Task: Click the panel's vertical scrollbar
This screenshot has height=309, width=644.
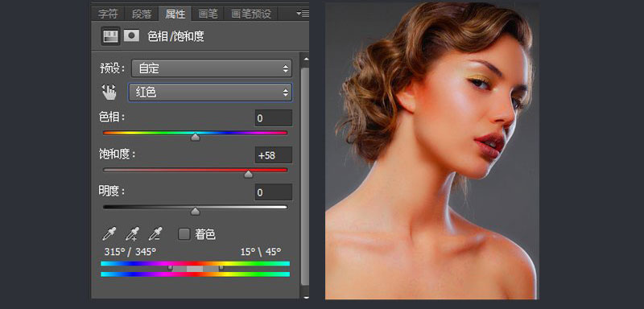Action: tap(305, 176)
